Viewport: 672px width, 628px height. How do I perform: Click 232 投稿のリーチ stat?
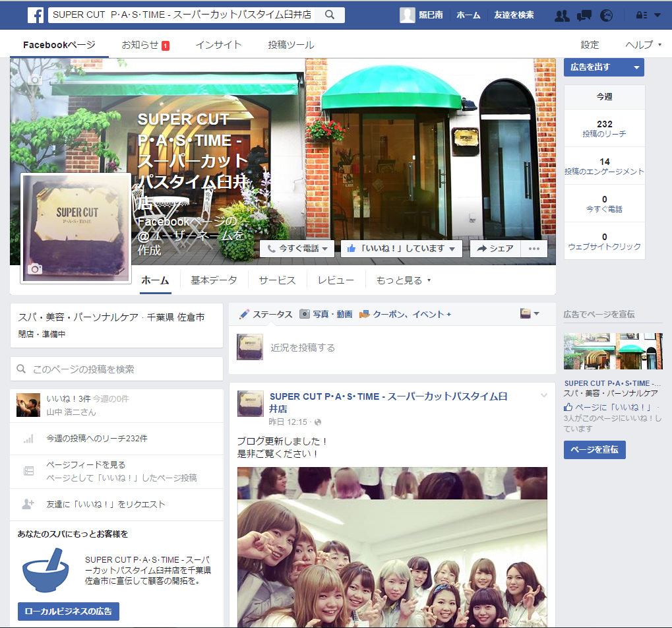point(604,129)
